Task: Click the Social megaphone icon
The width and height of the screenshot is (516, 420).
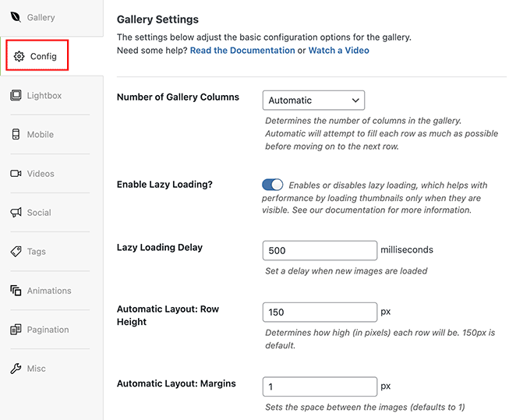Action: [16, 213]
